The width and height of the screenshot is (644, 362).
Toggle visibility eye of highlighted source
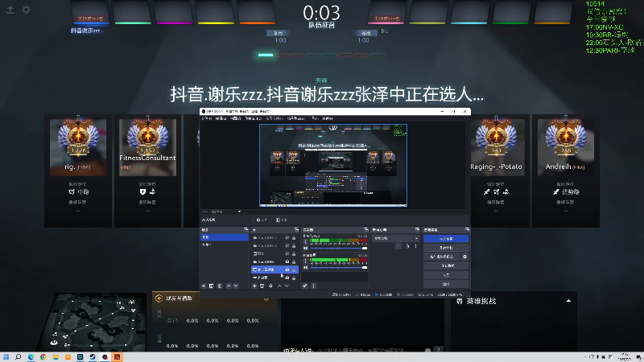coord(287,269)
